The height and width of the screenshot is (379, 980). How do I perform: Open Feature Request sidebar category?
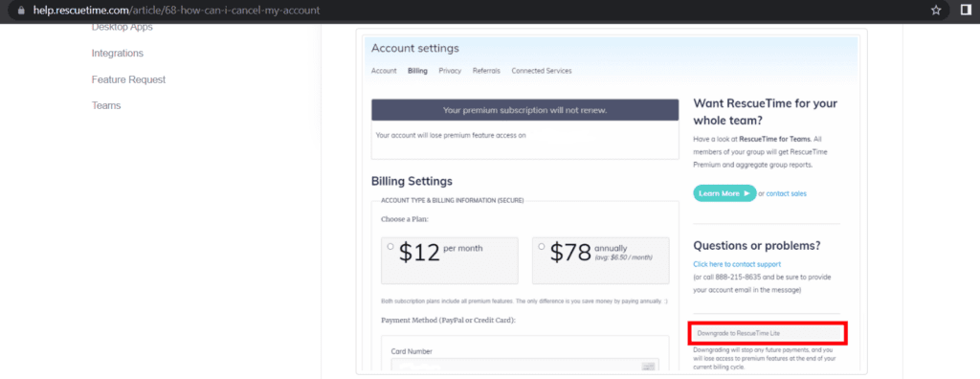pos(129,79)
